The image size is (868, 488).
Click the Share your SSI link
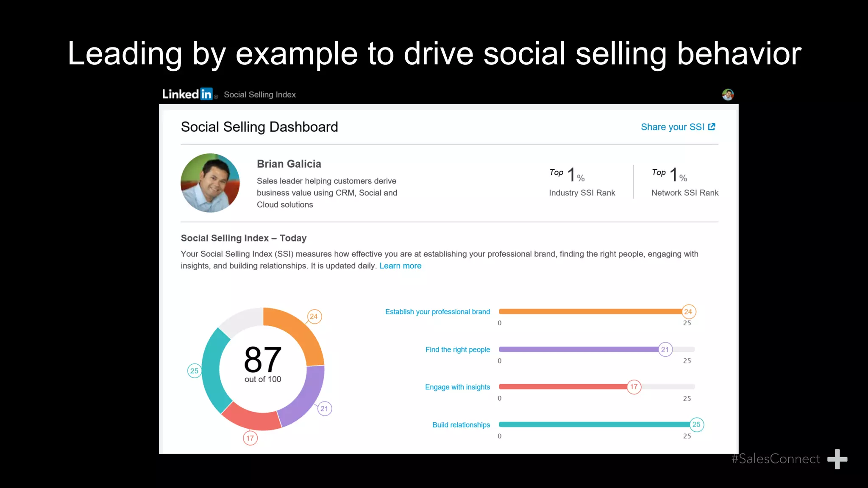point(673,127)
